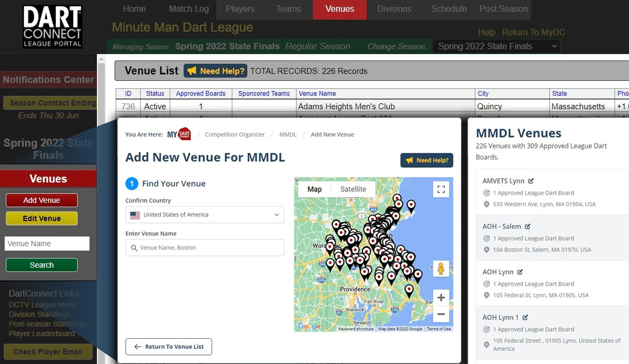This screenshot has height=364, width=629.
Task: Click the yellow Edit Venue button
Action: [x=42, y=218]
